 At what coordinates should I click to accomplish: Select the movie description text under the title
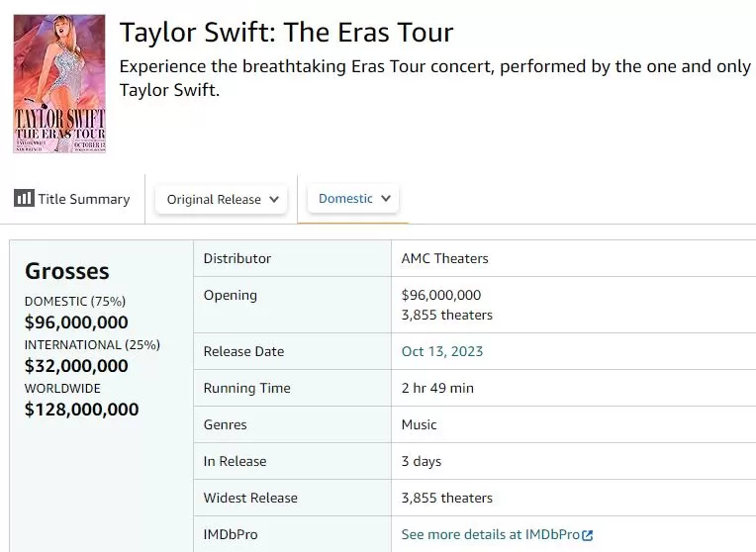pos(433,77)
